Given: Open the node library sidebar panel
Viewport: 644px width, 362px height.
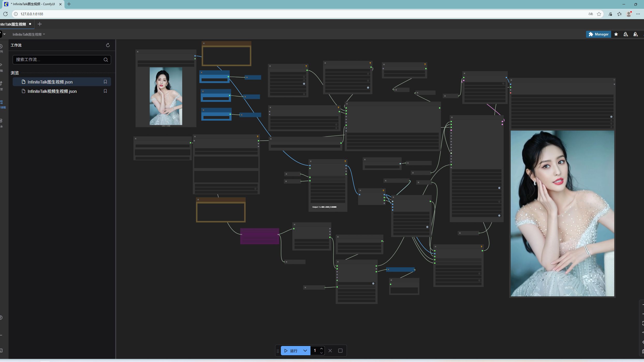Looking at the screenshot, I should coord(1,67).
